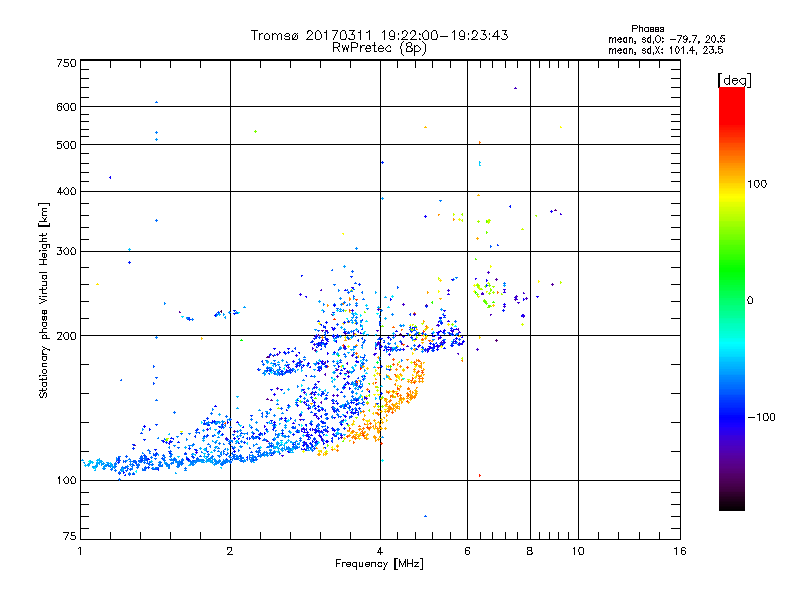Click the '75' y-axis tick label
Screen dimensions: 800x600
70,536
